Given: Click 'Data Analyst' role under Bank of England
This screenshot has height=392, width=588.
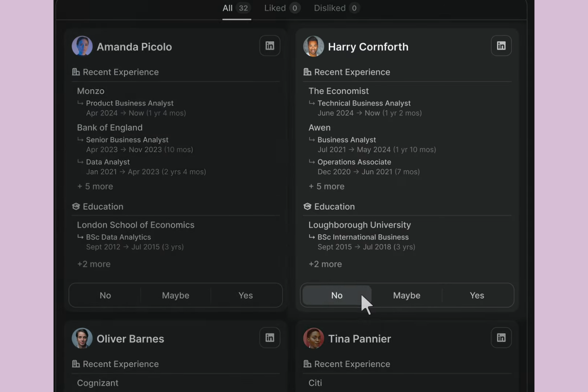Looking at the screenshot, I should point(108,162).
